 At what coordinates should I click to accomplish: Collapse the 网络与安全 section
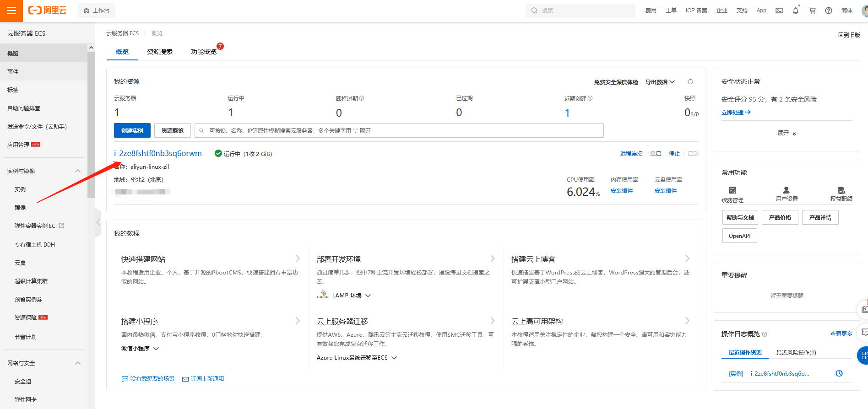(x=77, y=363)
